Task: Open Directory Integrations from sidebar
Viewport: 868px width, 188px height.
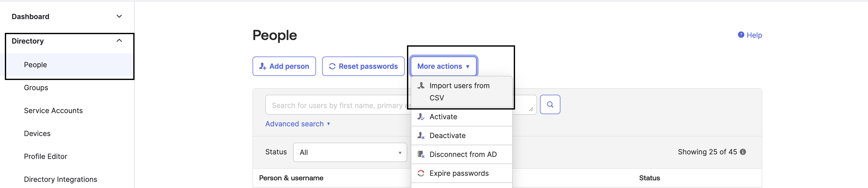Action: tap(61, 179)
